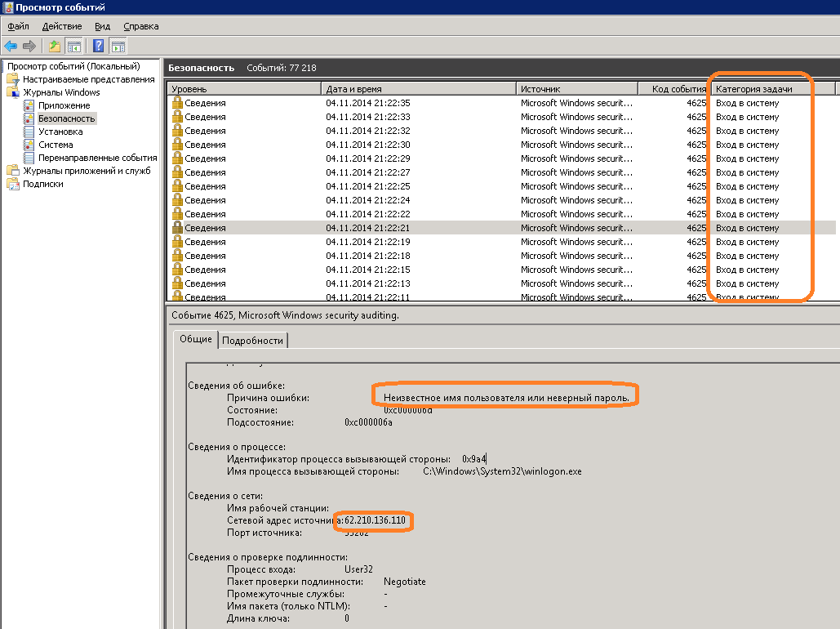The image size is (840, 629).
Task: Select the event dated 04.11.2014 21:22:32
Action: [501, 131]
